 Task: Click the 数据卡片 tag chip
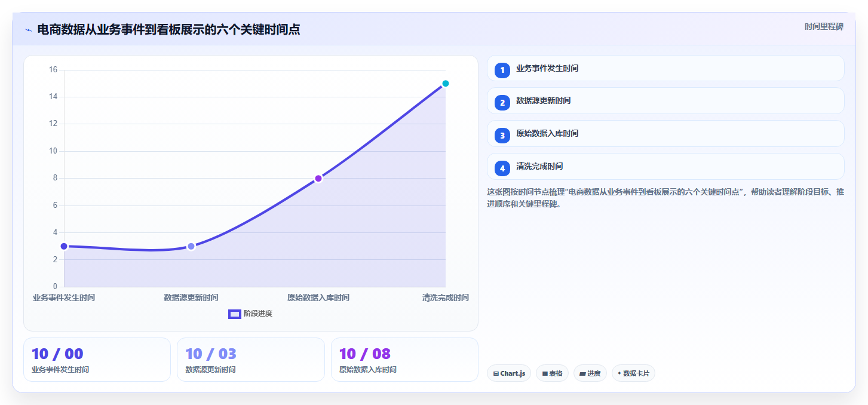click(x=633, y=373)
